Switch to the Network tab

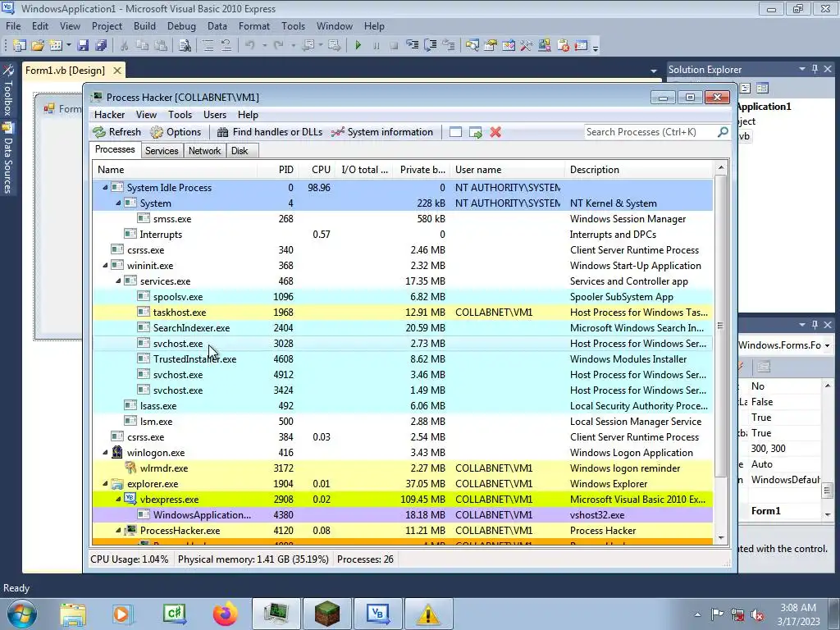point(204,151)
